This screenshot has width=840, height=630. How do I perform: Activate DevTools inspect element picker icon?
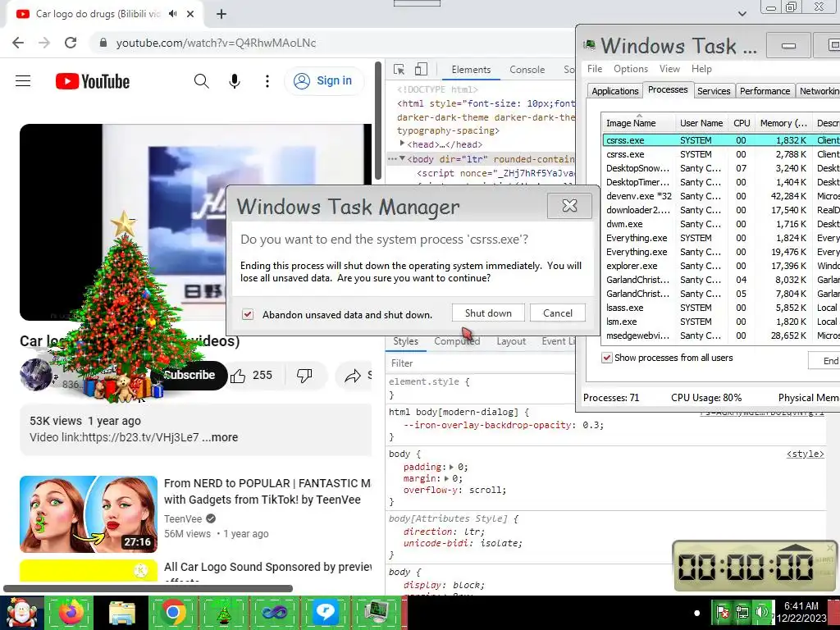coord(399,69)
